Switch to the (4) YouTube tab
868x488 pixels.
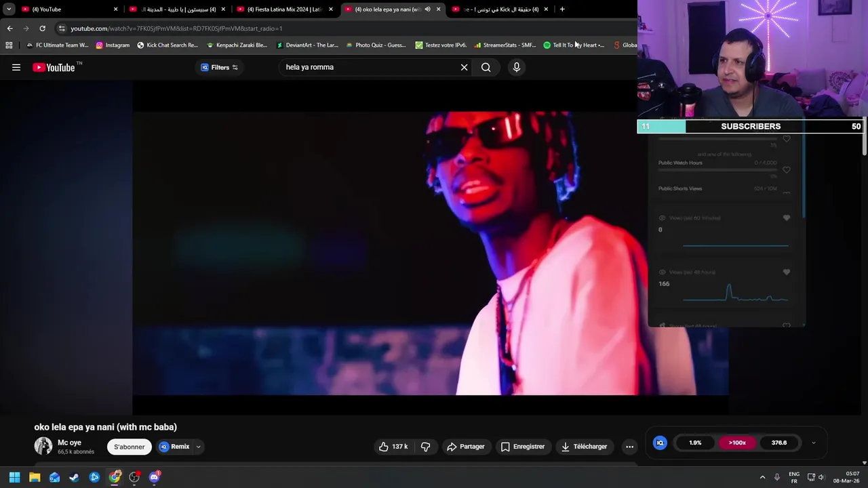[x=68, y=9]
